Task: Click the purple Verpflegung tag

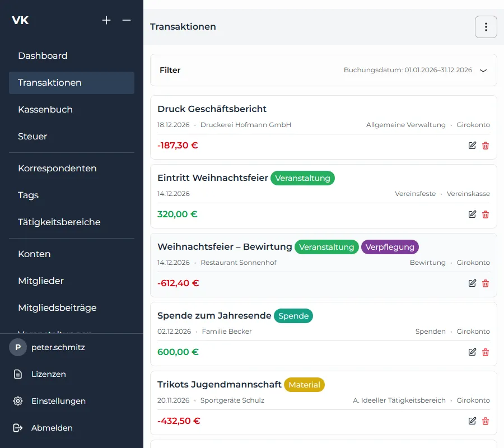Action: tap(390, 247)
